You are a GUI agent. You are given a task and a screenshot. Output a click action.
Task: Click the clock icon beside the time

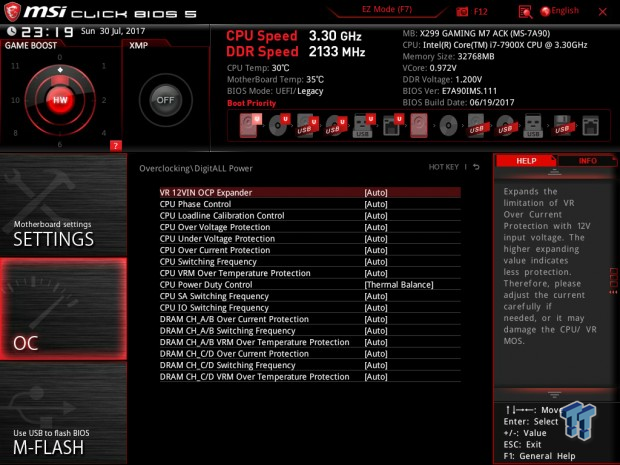click(x=11, y=31)
